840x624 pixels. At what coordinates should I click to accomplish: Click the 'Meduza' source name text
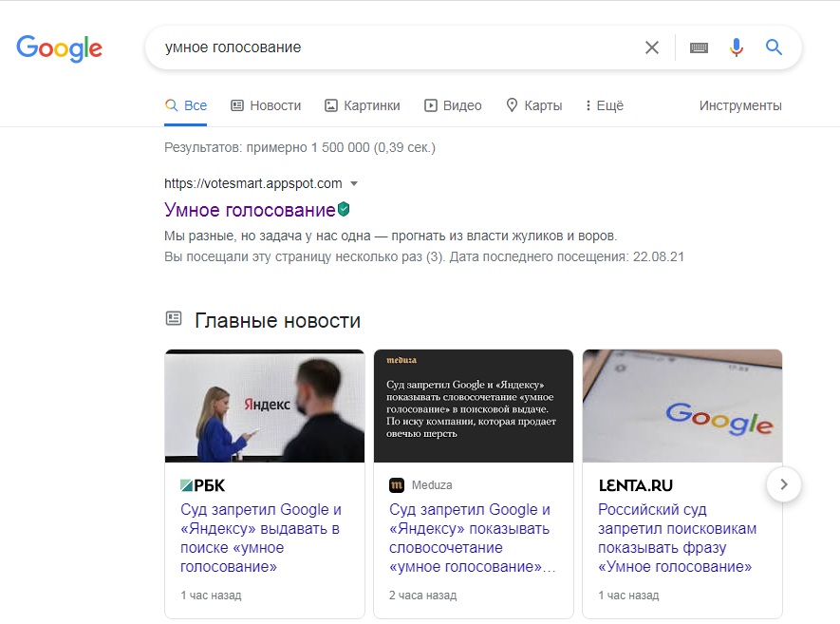pyautogui.click(x=432, y=485)
